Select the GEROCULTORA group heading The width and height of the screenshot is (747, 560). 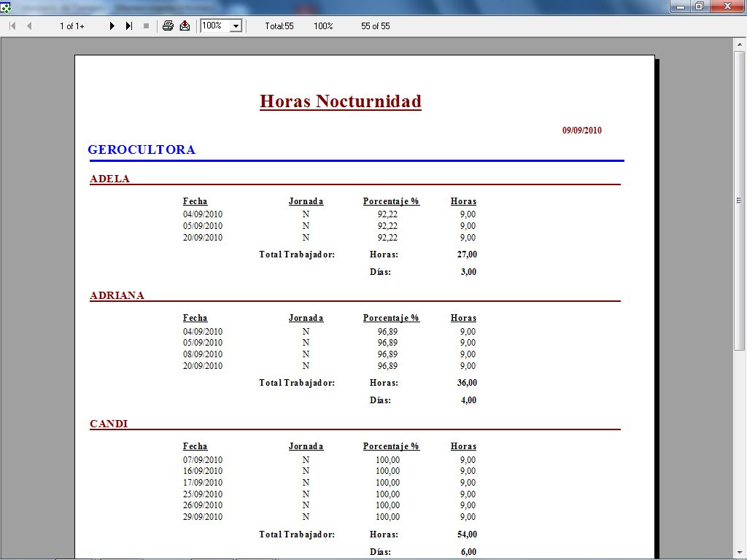click(142, 149)
